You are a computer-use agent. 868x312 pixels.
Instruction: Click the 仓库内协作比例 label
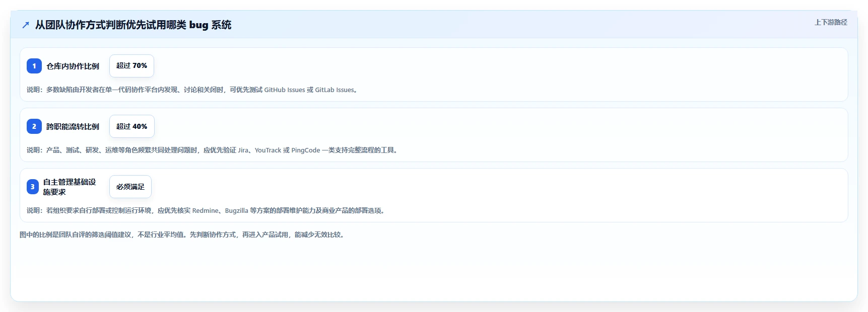[x=73, y=66]
